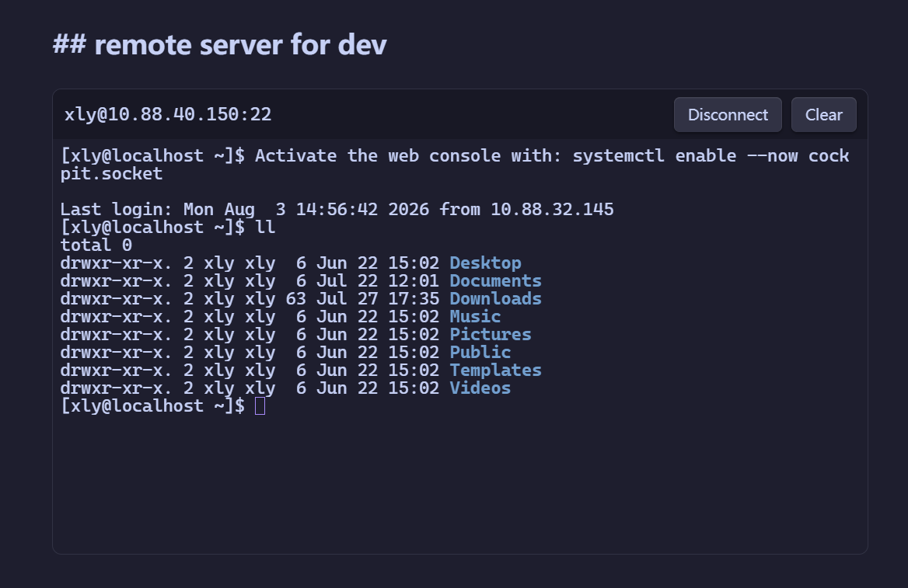Click the 'systemctl' word in the message

619,155
